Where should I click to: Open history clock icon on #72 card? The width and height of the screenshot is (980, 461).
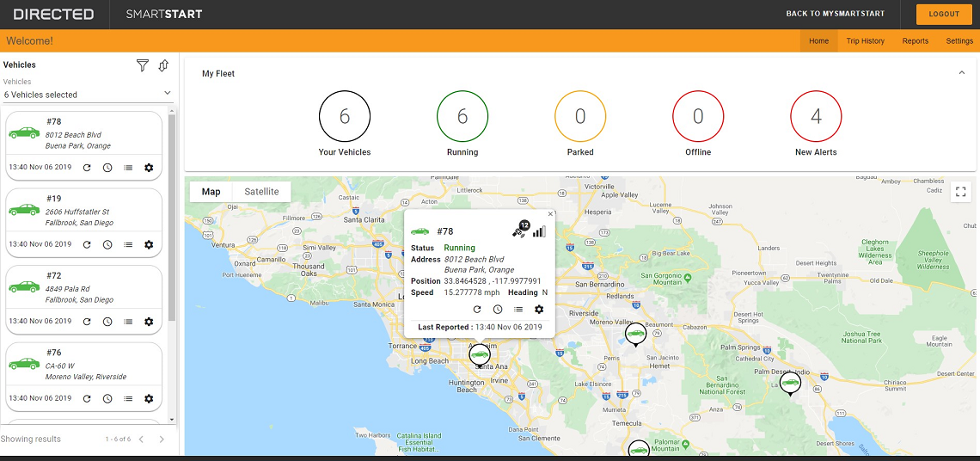(107, 322)
